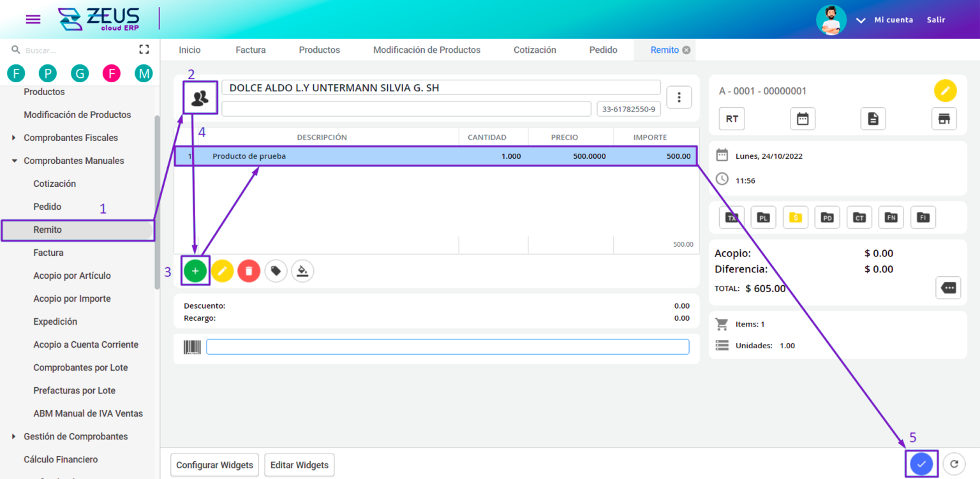This screenshot has width=980, height=479.
Task: Click the barcode input field
Action: pyautogui.click(x=447, y=346)
